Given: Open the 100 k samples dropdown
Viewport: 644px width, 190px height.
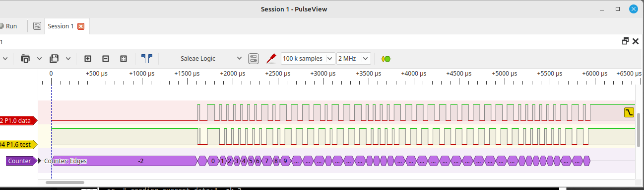Looking at the screenshot, I should tap(308, 58).
